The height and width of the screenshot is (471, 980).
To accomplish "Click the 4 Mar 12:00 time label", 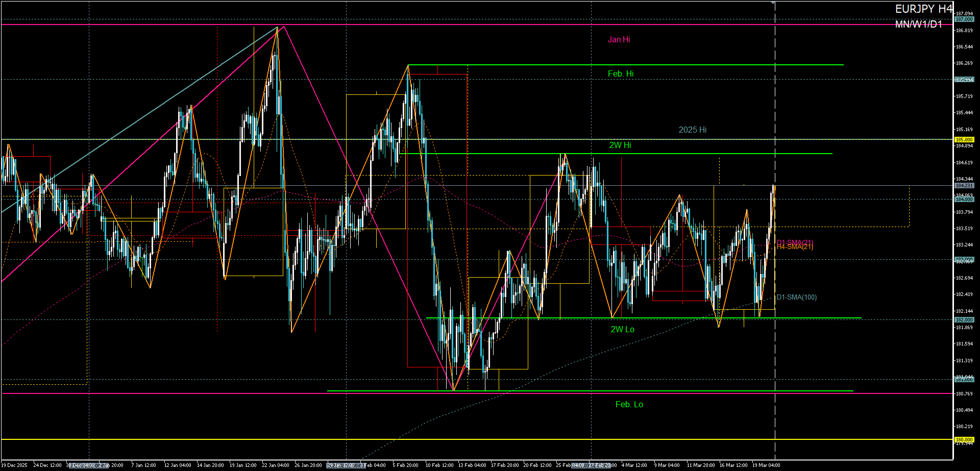I will pos(634,465).
